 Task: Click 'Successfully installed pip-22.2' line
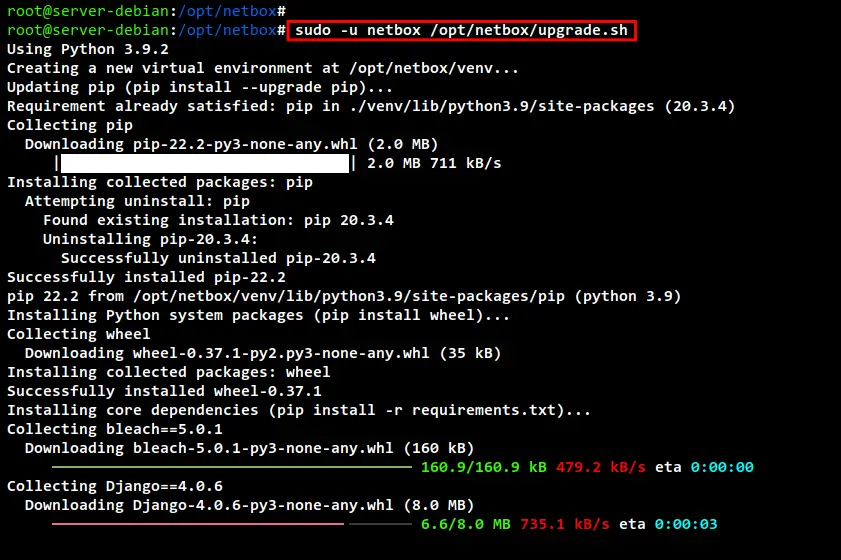[146, 277]
